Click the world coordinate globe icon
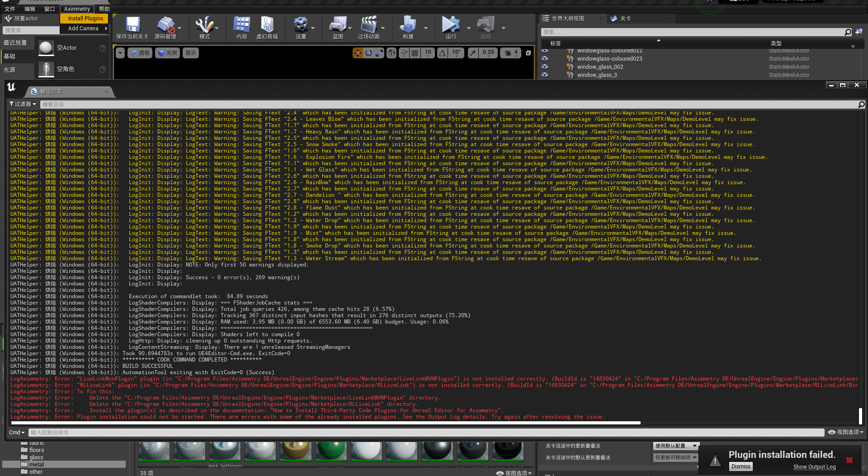Image resolution: width=868 pixels, height=476 pixels. [x=392, y=53]
